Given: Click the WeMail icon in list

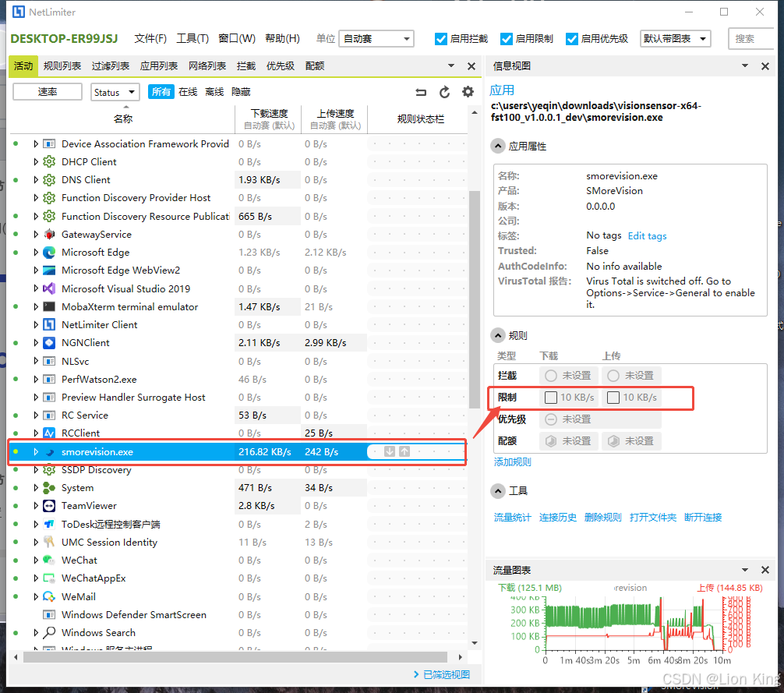Looking at the screenshot, I should (x=49, y=596).
